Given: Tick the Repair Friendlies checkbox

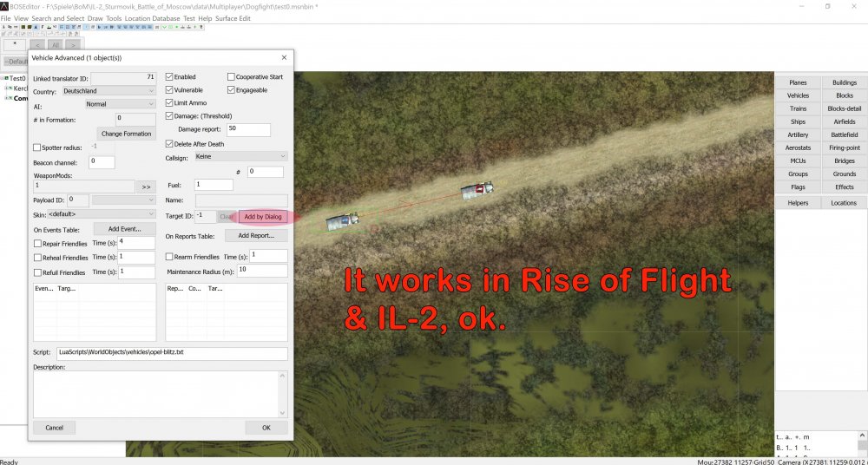Looking at the screenshot, I should pos(37,243).
